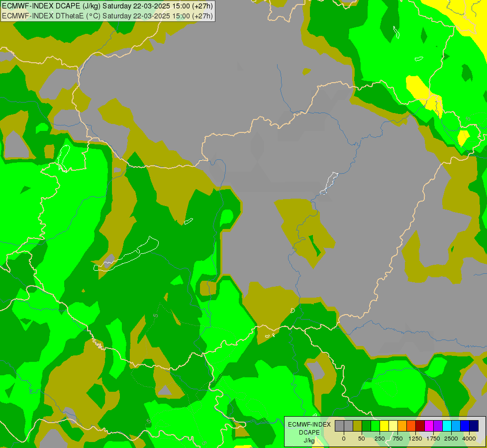Click the bright green legend swatch
Image resolution: width=487 pixels, height=448 pixels.
pyautogui.click(x=376, y=426)
